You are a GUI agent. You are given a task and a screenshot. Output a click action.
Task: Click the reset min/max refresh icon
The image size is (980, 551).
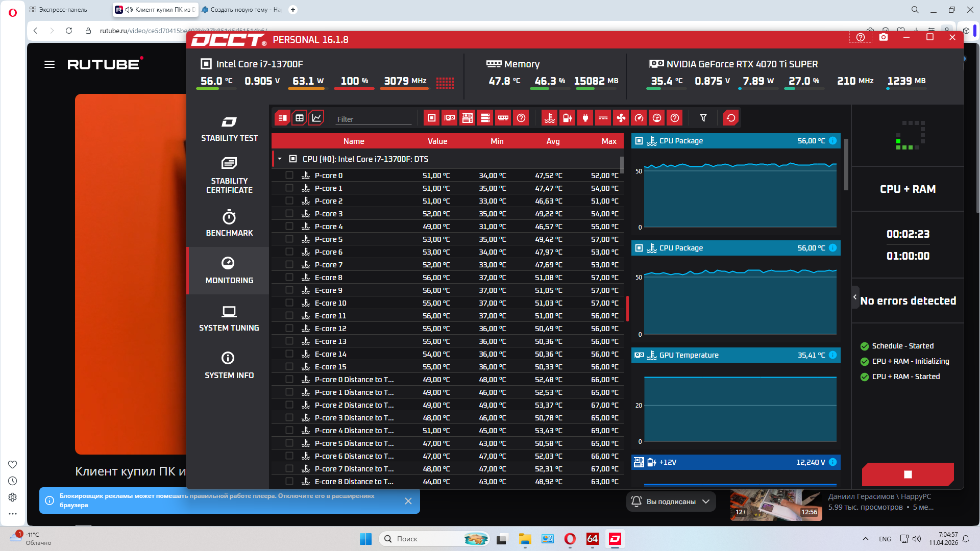[x=730, y=118]
